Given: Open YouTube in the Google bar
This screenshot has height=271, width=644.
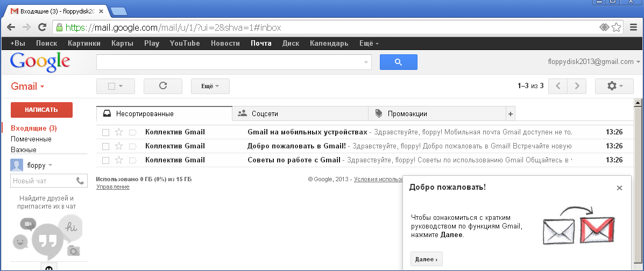Looking at the screenshot, I should [x=185, y=43].
